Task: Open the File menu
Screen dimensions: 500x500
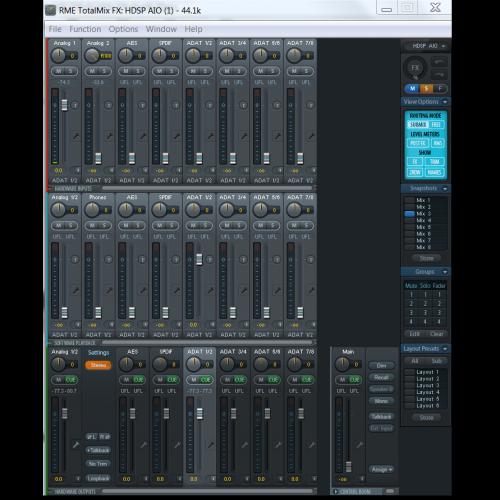Action: tap(55, 29)
